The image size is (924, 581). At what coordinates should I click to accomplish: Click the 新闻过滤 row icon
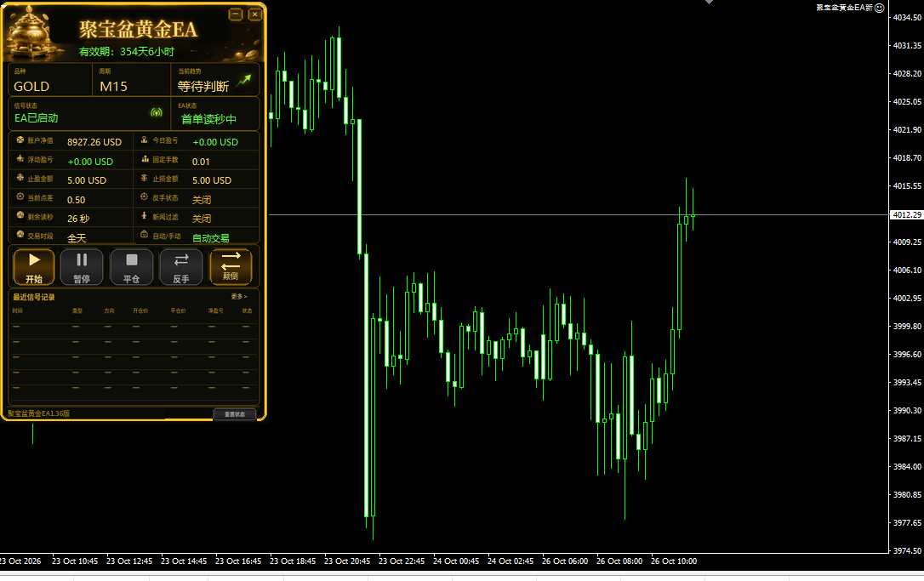click(145, 216)
